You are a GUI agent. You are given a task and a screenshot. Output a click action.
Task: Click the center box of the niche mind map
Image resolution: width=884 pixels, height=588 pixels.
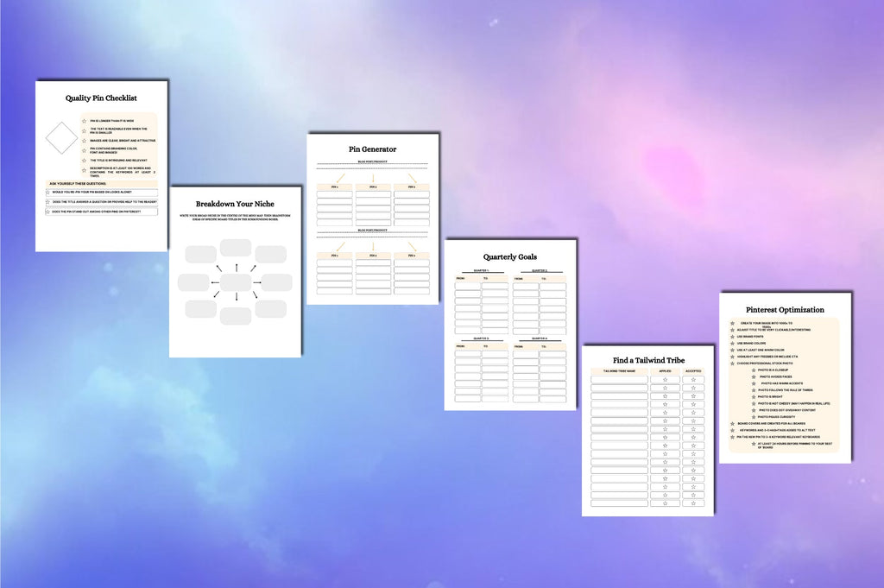[x=236, y=282]
